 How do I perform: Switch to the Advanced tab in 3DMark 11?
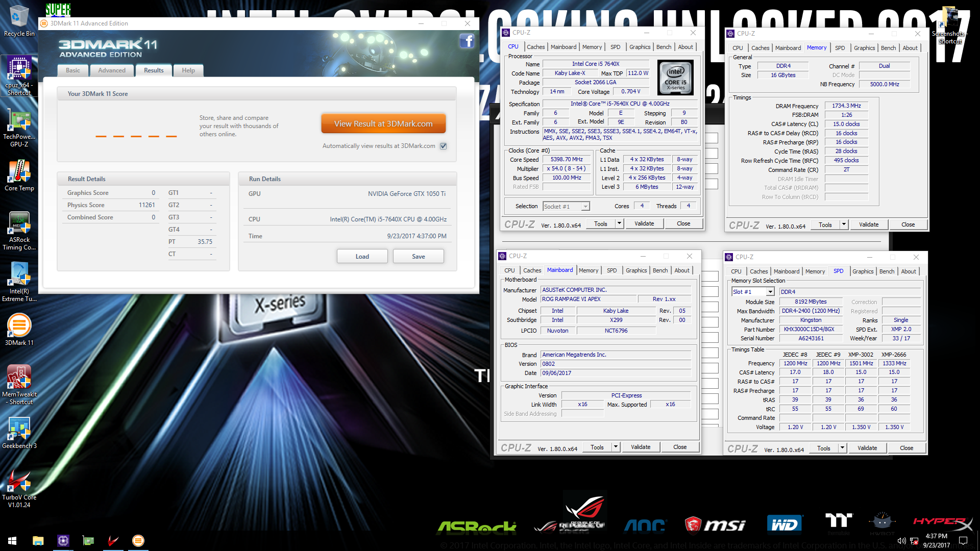point(112,70)
